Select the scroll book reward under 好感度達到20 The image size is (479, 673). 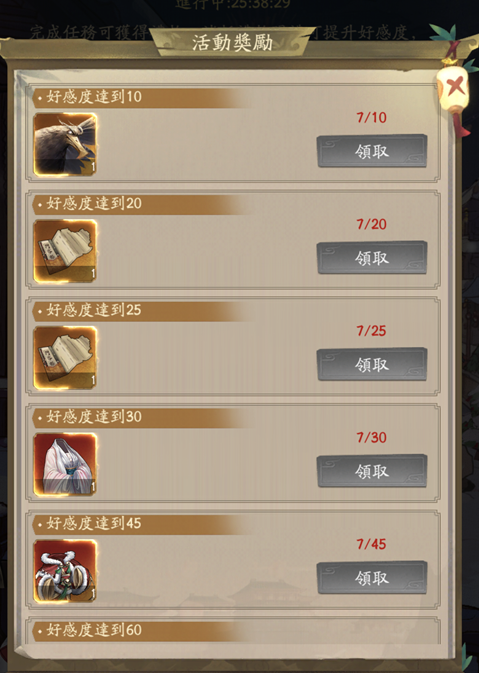pos(65,251)
